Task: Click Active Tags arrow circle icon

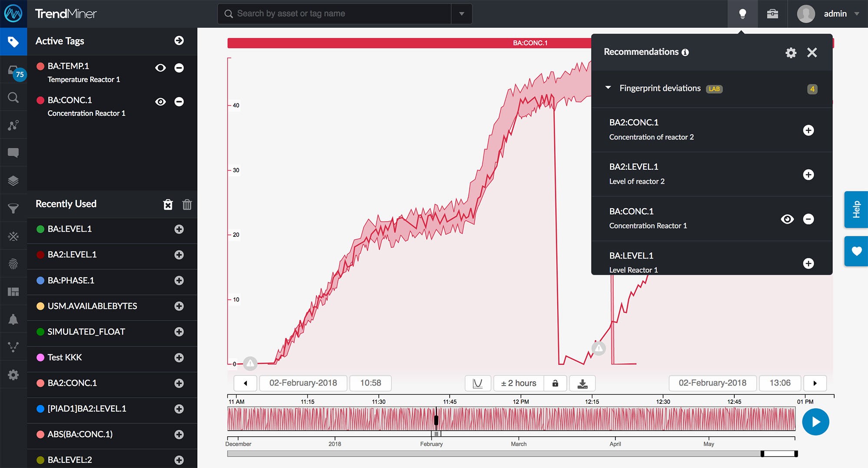Action: pyautogui.click(x=179, y=40)
